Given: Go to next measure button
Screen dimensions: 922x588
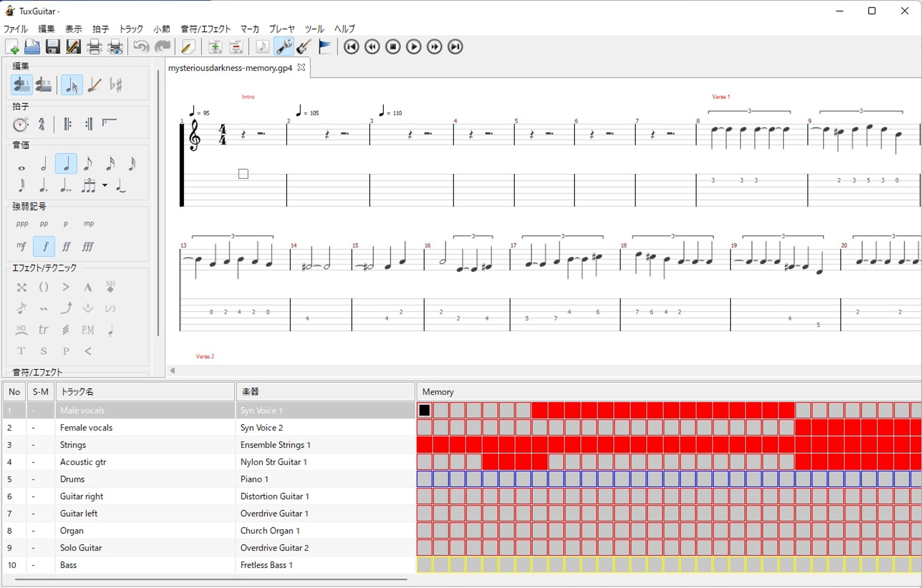Looking at the screenshot, I should pyautogui.click(x=434, y=47).
